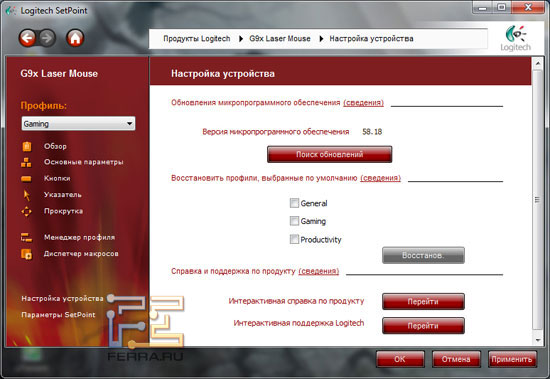Open the Указатель settings page

(x=62, y=195)
